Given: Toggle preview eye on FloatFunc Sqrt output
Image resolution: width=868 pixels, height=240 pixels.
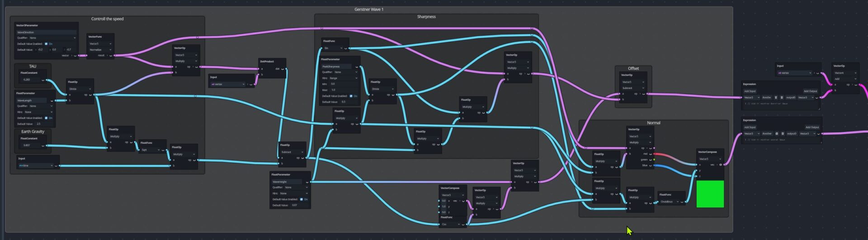Looking at the screenshot, I should (x=163, y=150).
